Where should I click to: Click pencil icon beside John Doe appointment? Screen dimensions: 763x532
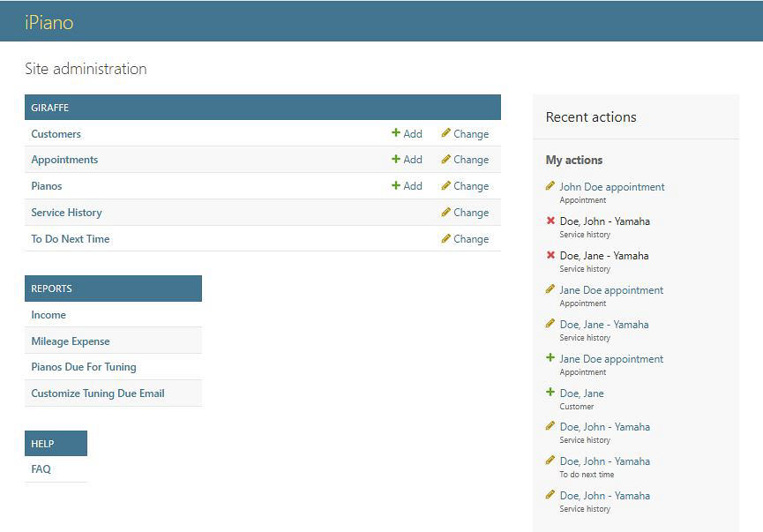(550, 186)
